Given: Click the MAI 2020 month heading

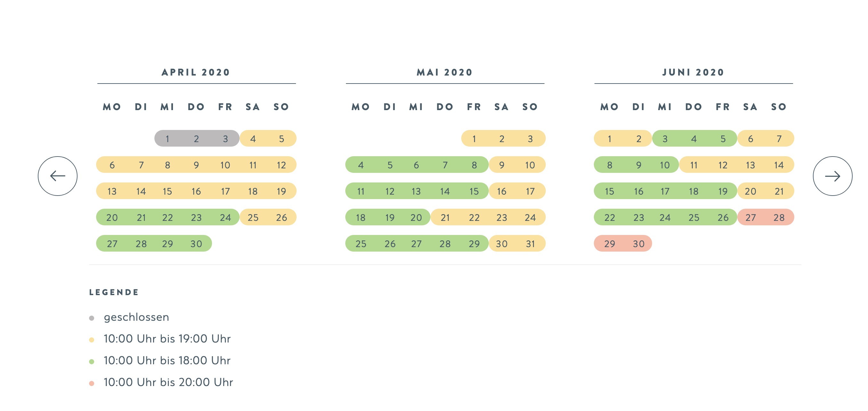Looking at the screenshot, I should point(445,72).
